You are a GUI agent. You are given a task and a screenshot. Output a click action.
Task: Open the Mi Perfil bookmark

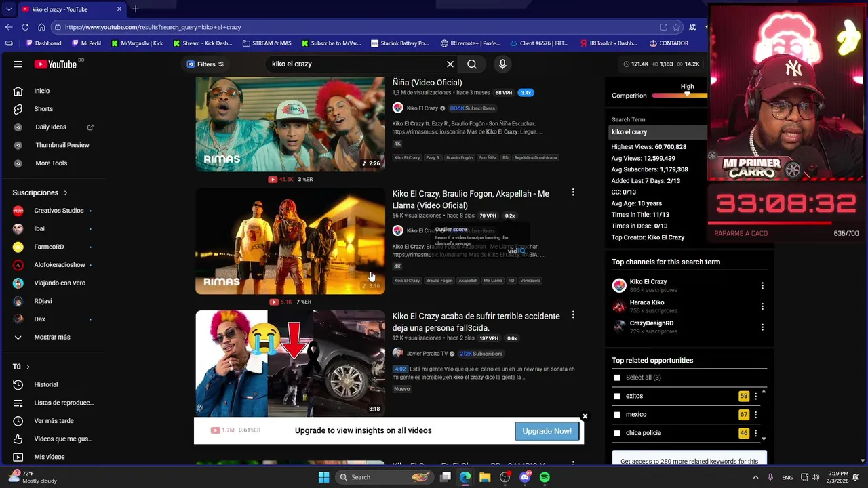85,43
